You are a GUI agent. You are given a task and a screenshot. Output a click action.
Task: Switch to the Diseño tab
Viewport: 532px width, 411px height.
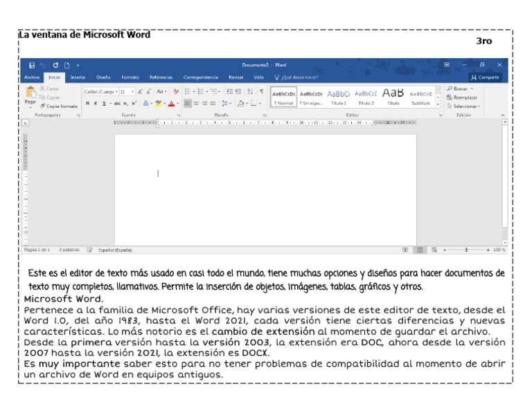click(103, 77)
